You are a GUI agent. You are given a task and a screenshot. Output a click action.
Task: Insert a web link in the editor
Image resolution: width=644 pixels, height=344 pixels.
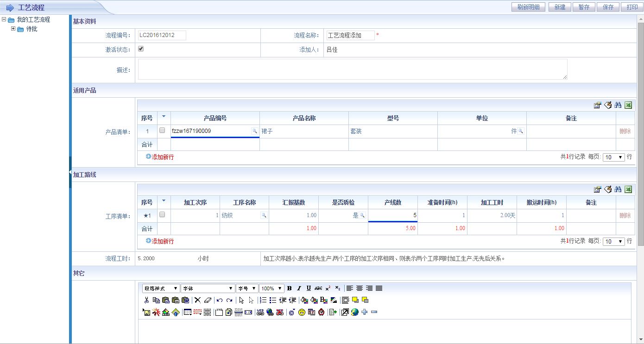click(x=259, y=312)
